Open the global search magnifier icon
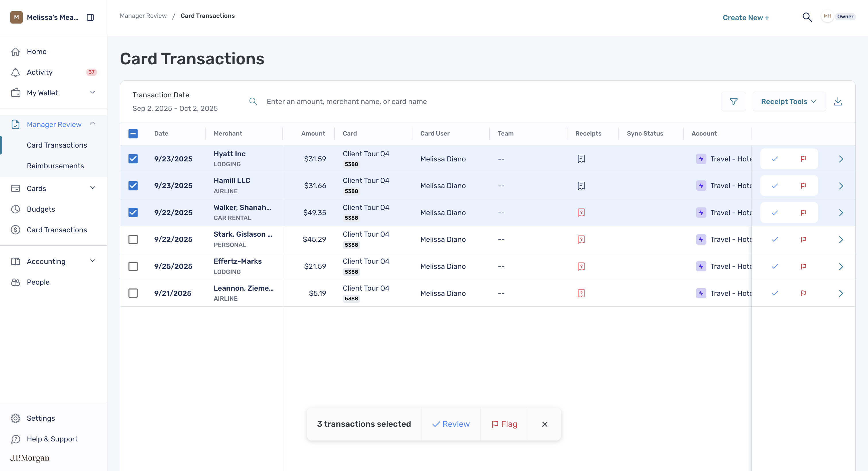This screenshot has width=868, height=471. point(807,17)
